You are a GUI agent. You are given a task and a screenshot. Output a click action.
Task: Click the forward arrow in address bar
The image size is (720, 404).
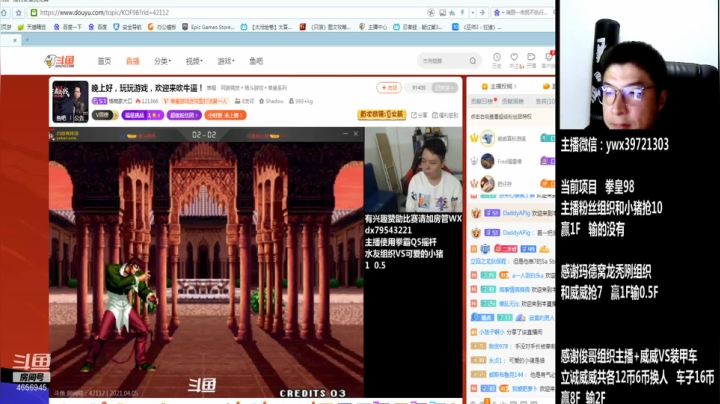point(482,13)
